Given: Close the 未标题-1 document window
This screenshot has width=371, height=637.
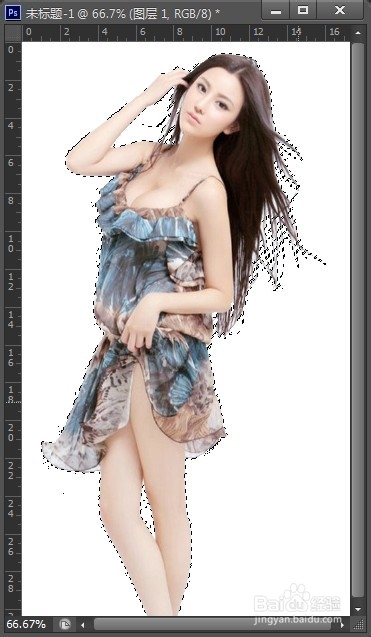Looking at the screenshot, I should [340, 11].
